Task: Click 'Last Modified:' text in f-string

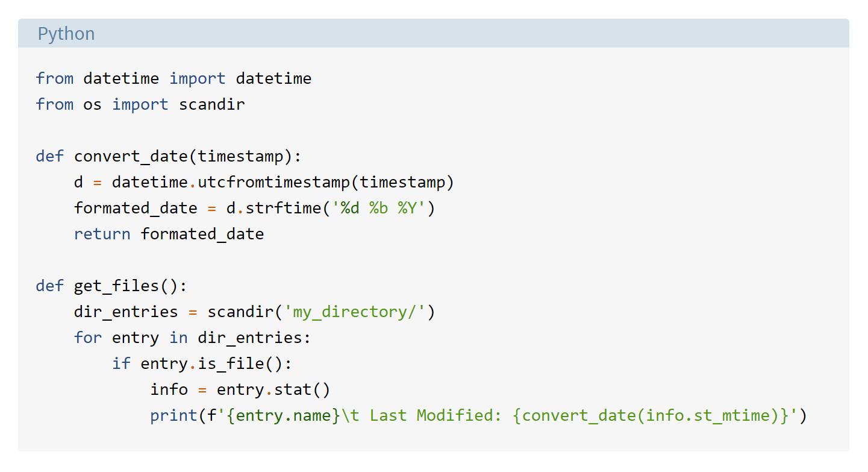Action: pos(435,415)
